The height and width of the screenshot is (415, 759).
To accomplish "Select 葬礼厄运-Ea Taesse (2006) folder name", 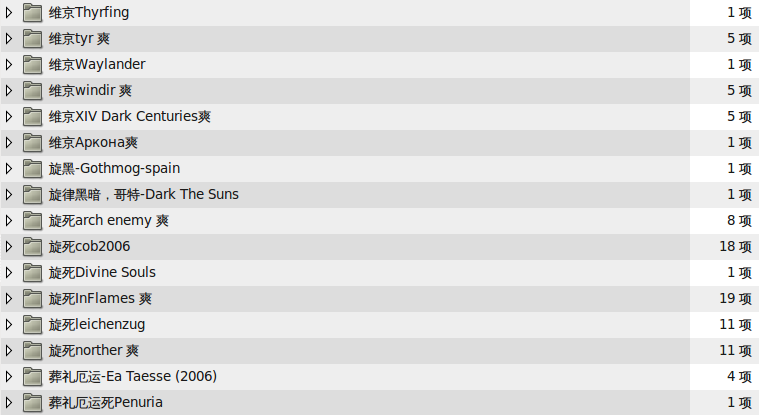I will (x=133, y=377).
